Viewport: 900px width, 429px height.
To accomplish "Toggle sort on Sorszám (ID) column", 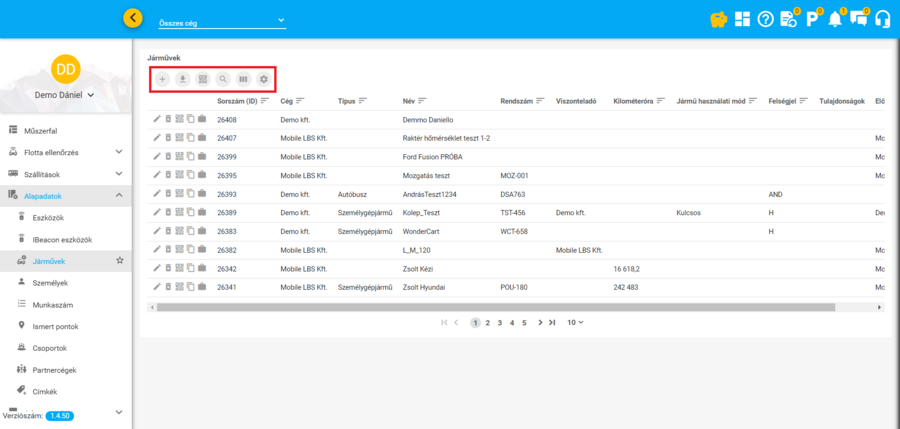I will 266,101.
